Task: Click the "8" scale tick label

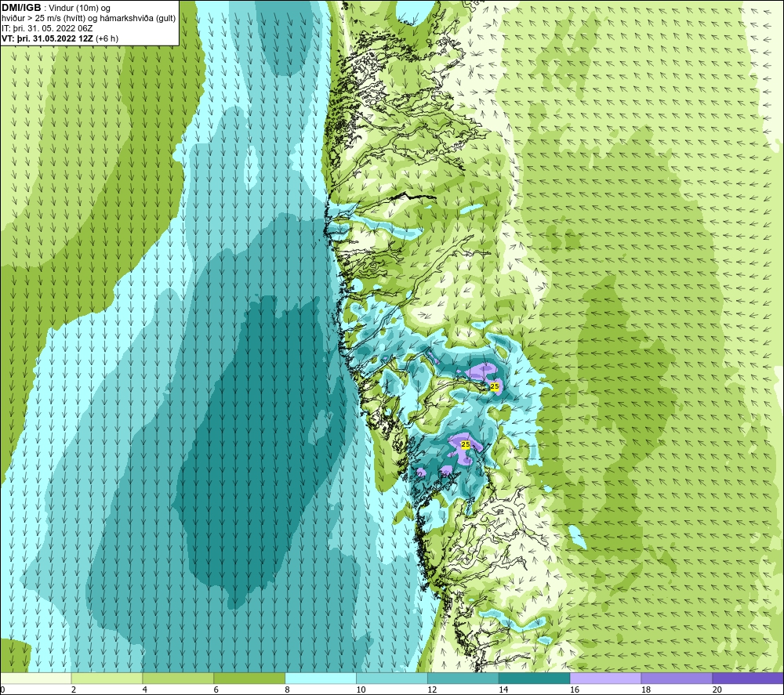Action: click(x=288, y=690)
